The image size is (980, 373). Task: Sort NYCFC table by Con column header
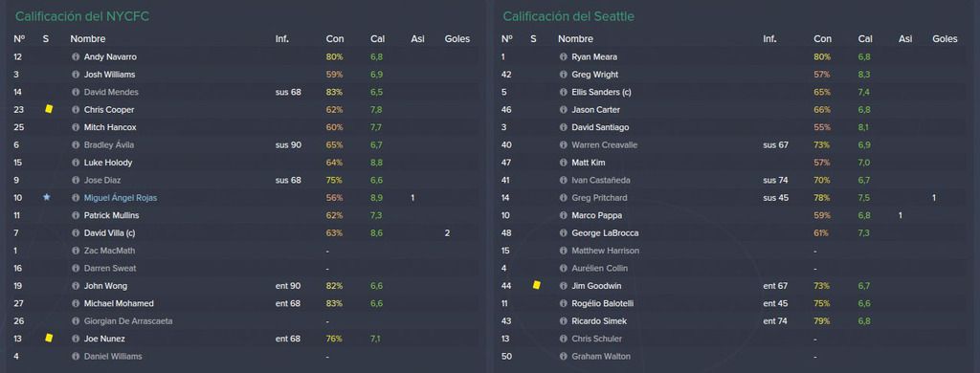point(334,39)
